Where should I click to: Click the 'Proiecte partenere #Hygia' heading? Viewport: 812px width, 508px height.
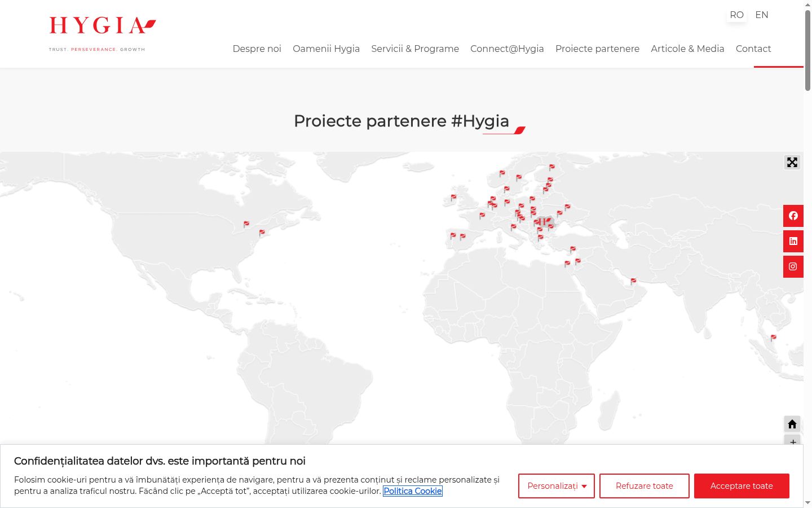[x=401, y=121]
